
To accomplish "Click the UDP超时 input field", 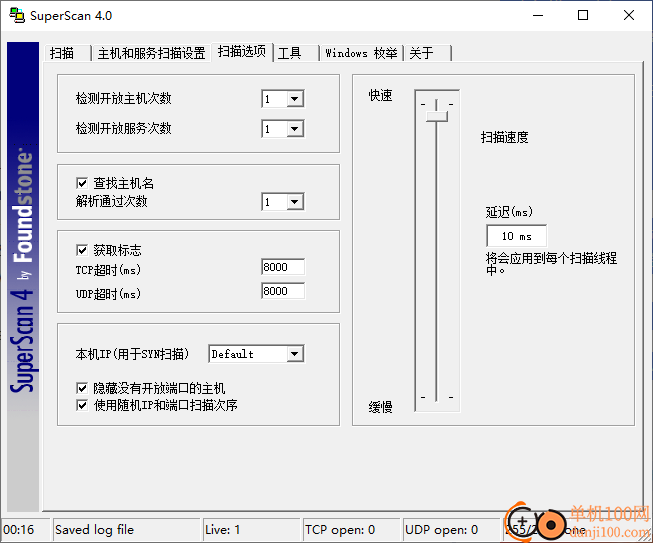I will (283, 291).
